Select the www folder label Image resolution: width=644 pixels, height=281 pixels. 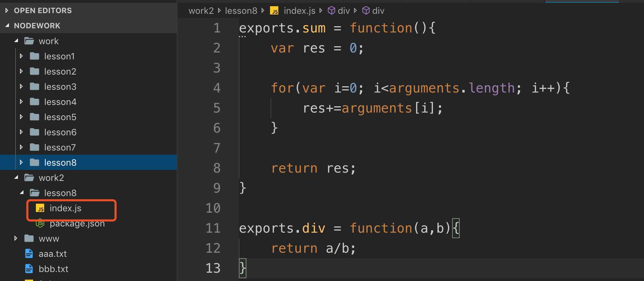click(x=49, y=239)
